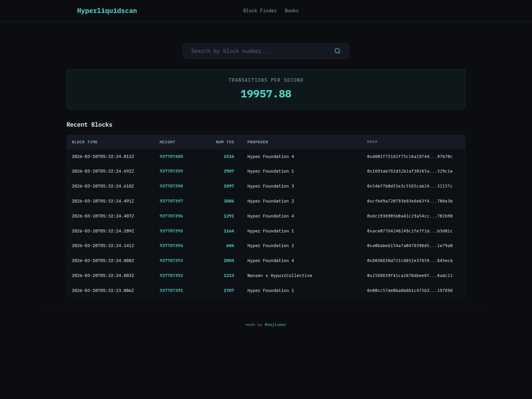The height and width of the screenshot is (399, 532).
Task: Click proposer Nansen x HypurrCollective
Action: tap(280, 276)
